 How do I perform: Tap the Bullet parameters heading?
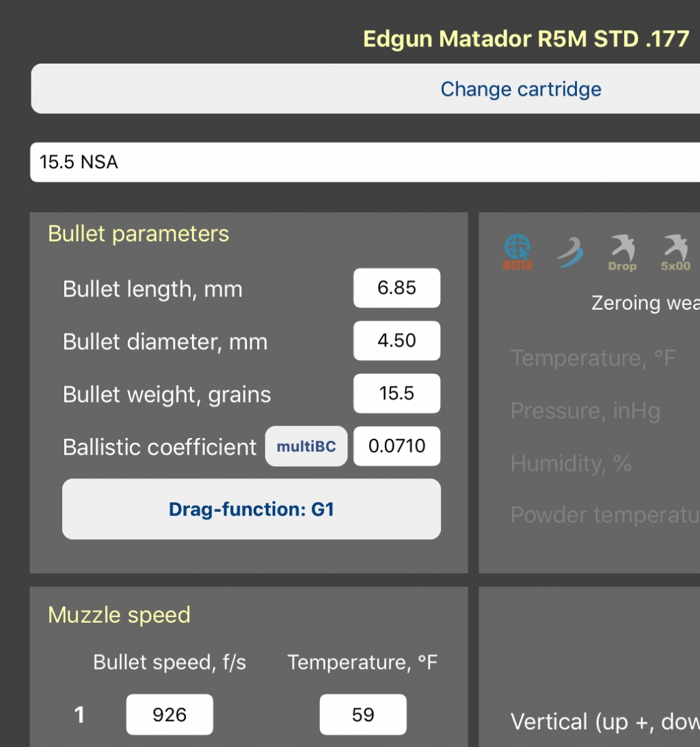(x=138, y=234)
